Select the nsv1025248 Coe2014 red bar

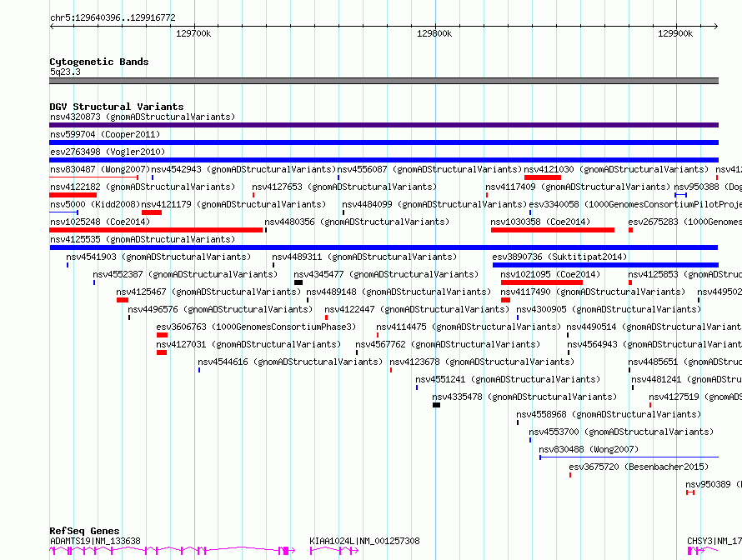156,230
